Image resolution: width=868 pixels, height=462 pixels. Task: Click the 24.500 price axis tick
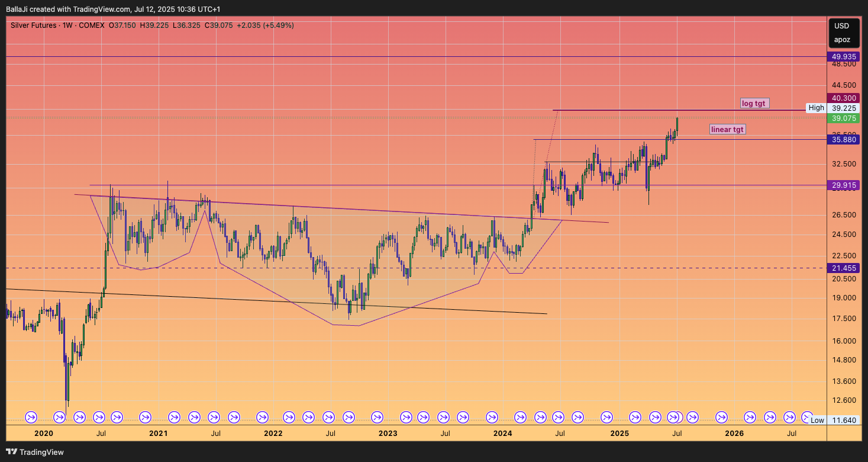click(844, 235)
